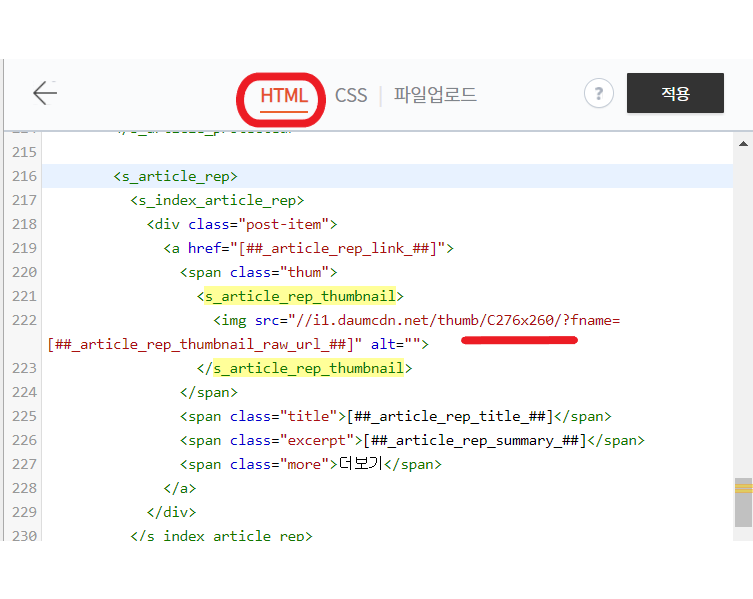753x599 pixels.
Task: Switch to the HTML tab
Action: pyautogui.click(x=284, y=96)
